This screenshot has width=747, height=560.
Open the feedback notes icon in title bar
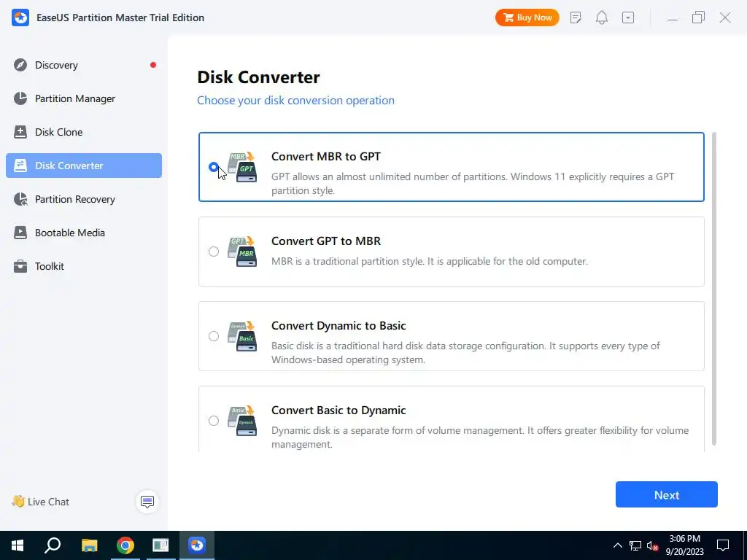576,17
